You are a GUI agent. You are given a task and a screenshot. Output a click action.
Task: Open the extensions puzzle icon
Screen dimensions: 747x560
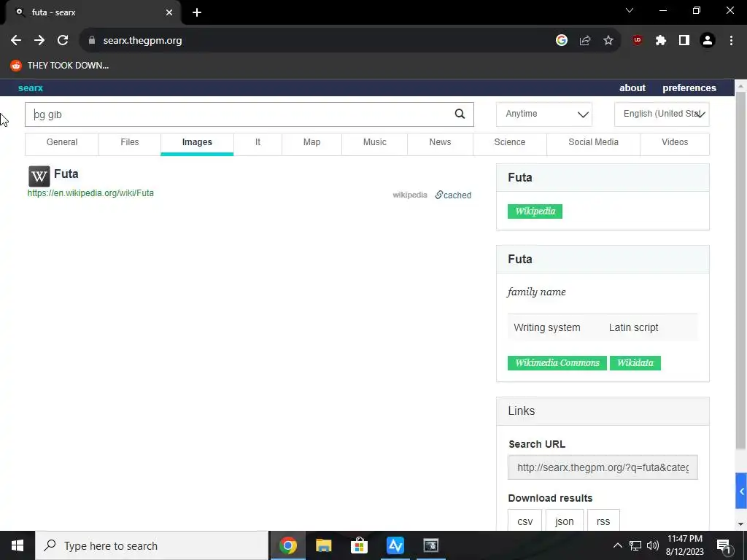[x=661, y=41]
